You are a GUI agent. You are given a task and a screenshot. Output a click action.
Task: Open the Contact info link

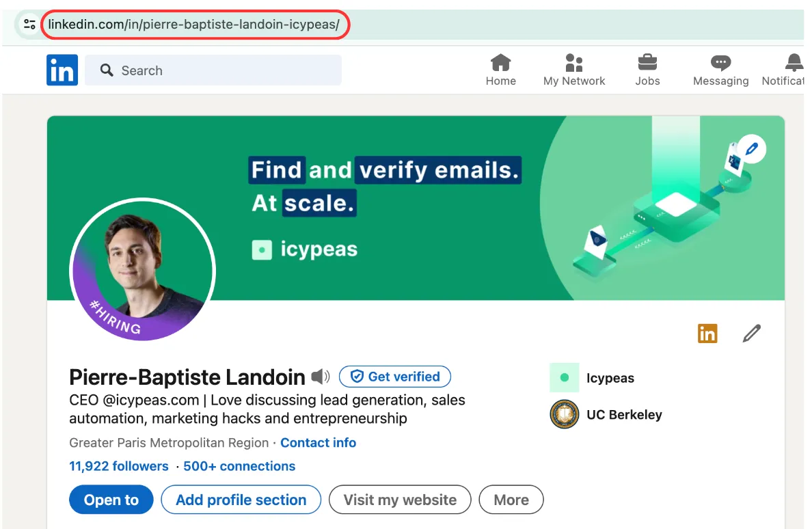tap(318, 443)
